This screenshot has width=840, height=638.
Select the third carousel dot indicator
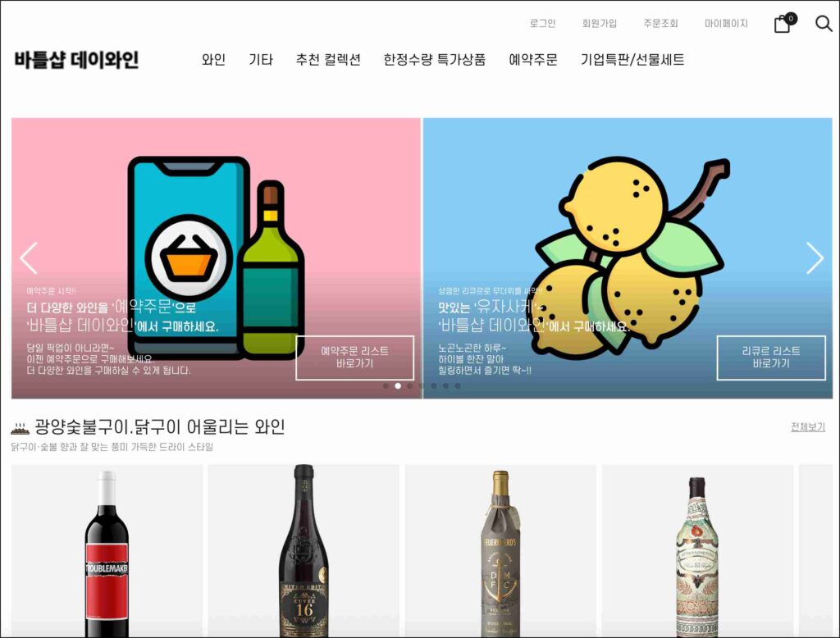[x=410, y=385]
